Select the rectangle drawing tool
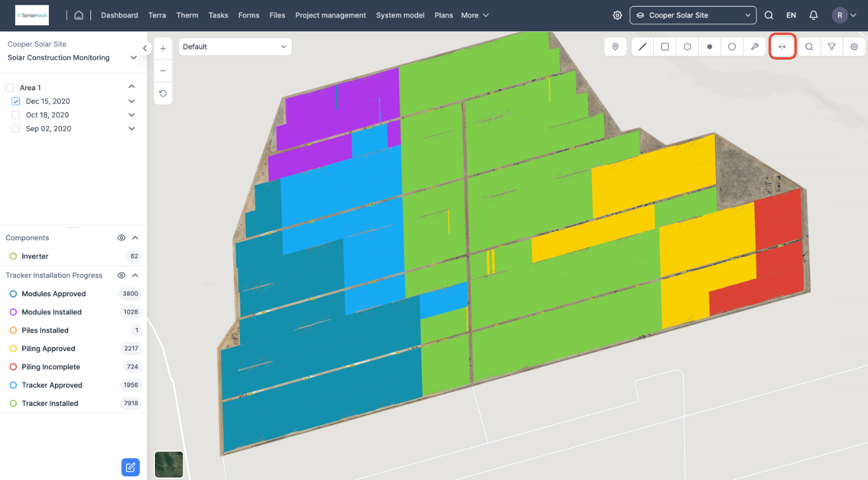 click(665, 46)
